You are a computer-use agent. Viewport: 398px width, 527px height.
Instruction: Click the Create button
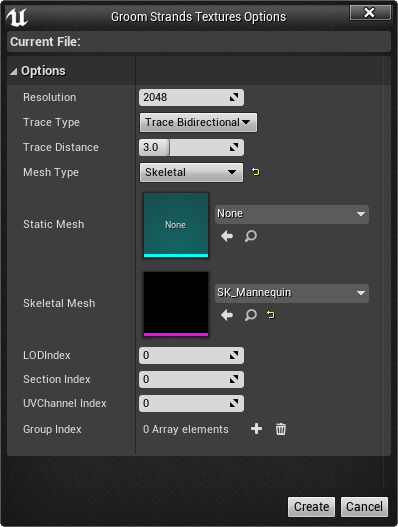tap(311, 506)
